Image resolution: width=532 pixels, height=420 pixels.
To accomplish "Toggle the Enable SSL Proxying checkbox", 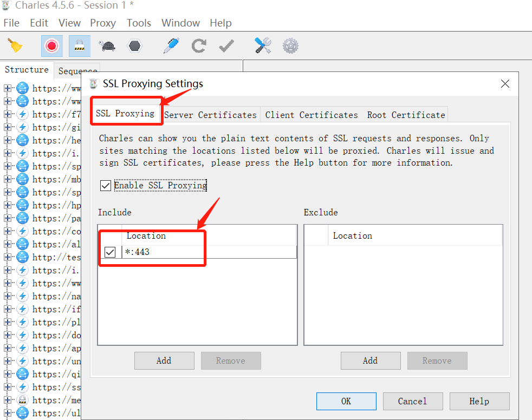I will (106, 186).
